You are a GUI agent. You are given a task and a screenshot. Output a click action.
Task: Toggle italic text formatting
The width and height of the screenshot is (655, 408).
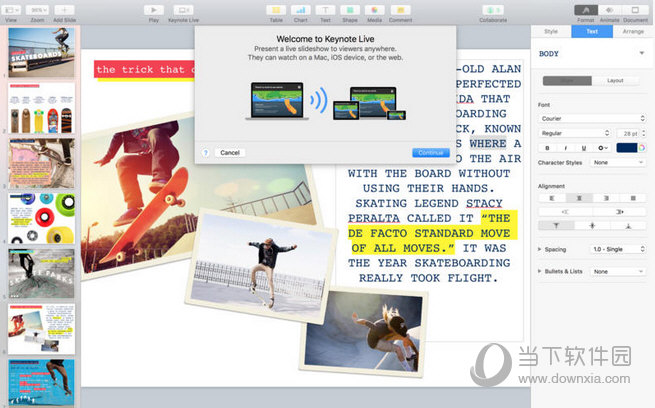(x=565, y=148)
